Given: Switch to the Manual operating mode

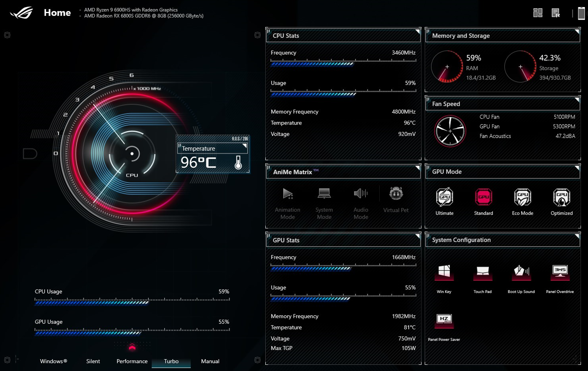Looking at the screenshot, I should coord(210,361).
